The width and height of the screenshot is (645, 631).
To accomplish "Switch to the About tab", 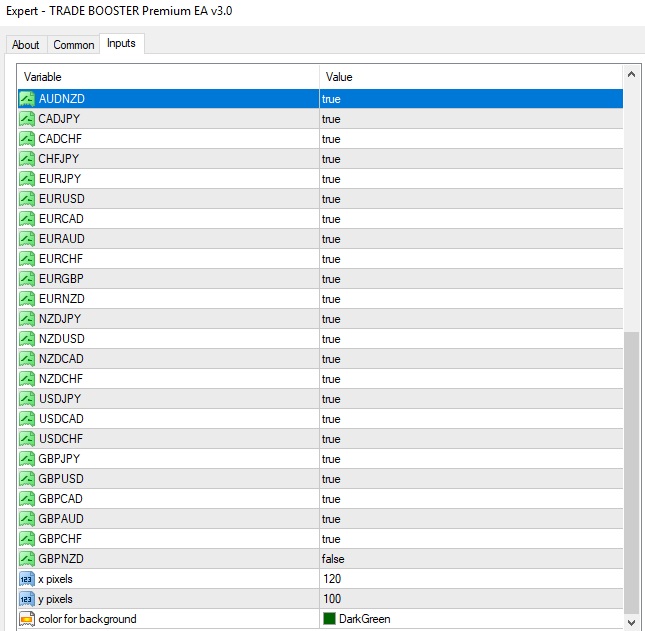I will pyautogui.click(x=26, y=45).
